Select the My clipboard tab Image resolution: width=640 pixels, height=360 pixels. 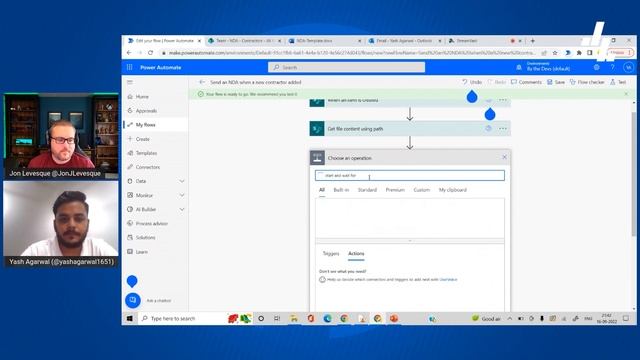[x=453, y=190]
